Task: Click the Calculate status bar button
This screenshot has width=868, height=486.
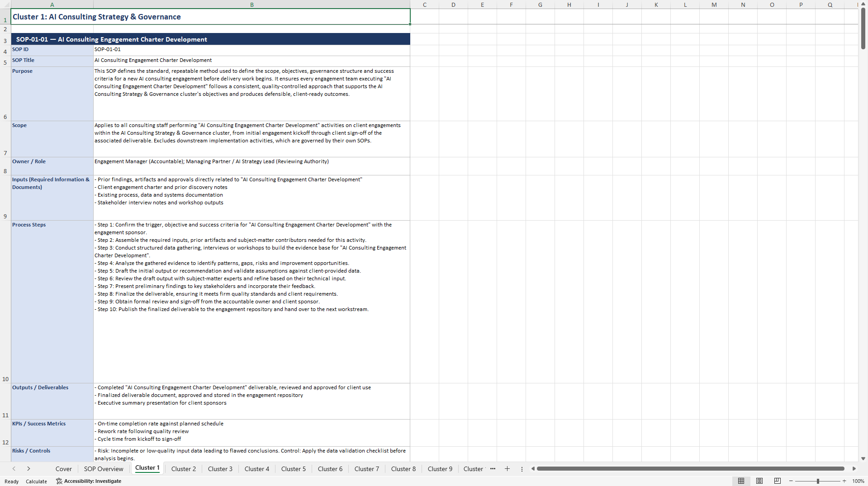Action: 36,481
